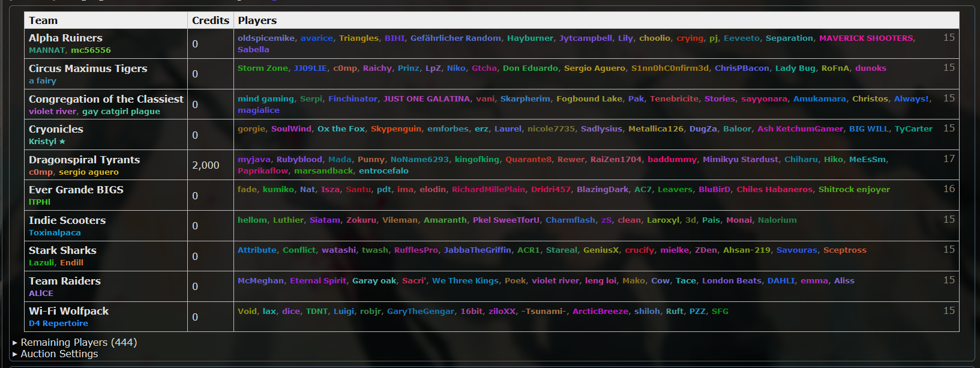
Task: Click manager name D4 Repertoire
Action: pos(58,323)
